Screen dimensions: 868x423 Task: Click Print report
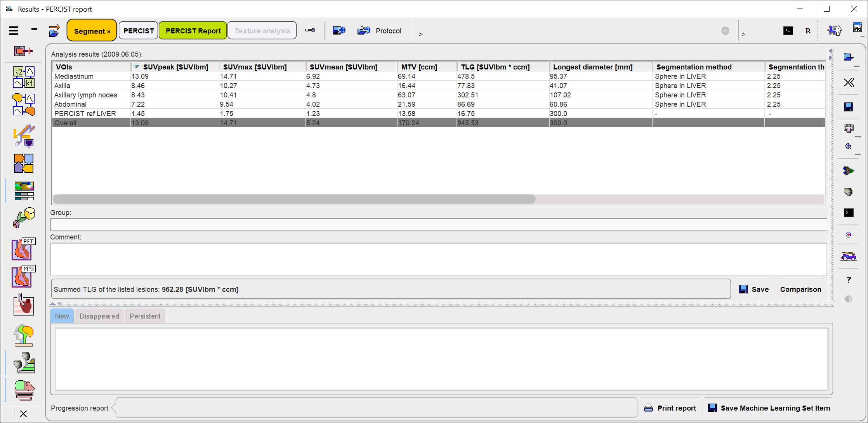(x=670, y=408)
